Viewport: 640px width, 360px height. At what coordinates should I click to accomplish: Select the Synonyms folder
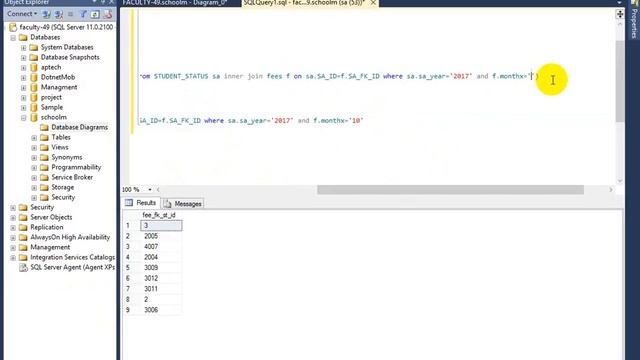[x=67, y=157]
